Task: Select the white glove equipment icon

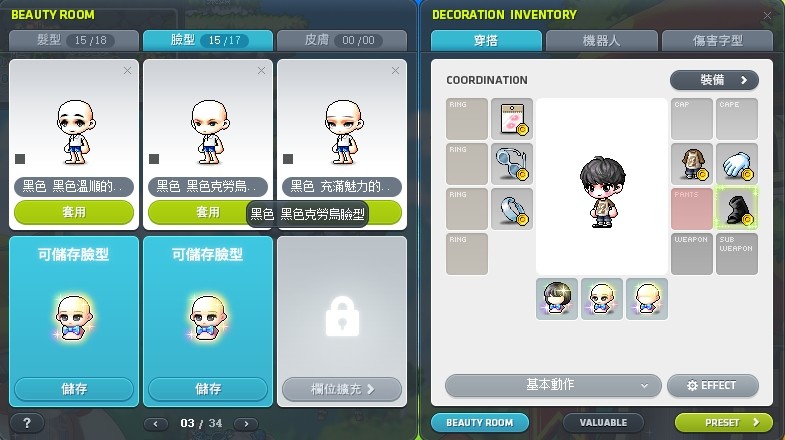Action: pyautogui.click(x=736, y=164)
